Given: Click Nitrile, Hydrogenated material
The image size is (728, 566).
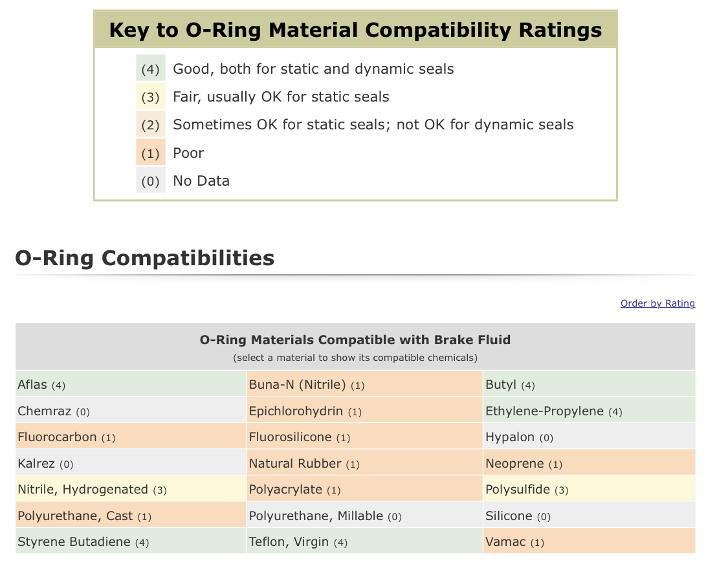Looking at the screenshot, I should 131,490.
